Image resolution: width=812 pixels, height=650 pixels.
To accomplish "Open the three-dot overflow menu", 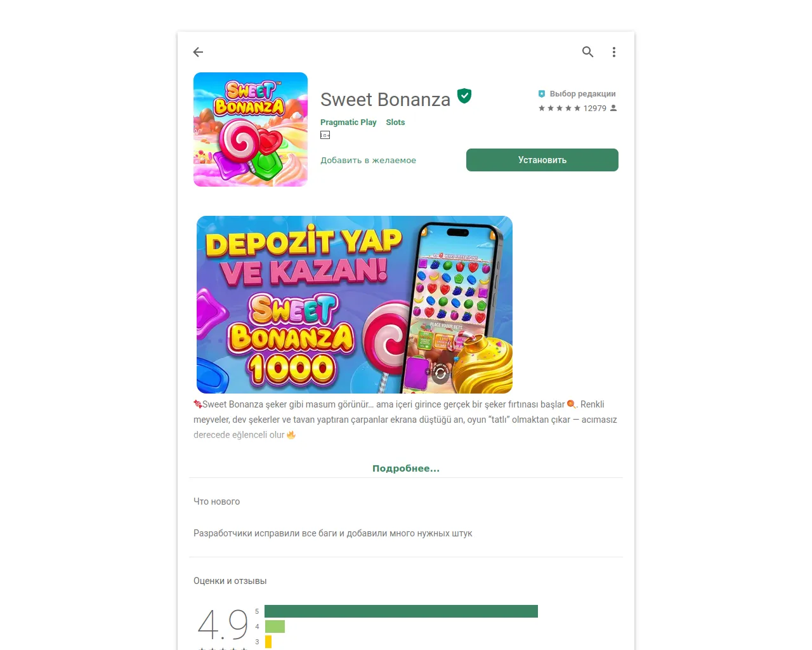I will pos(614,52).
